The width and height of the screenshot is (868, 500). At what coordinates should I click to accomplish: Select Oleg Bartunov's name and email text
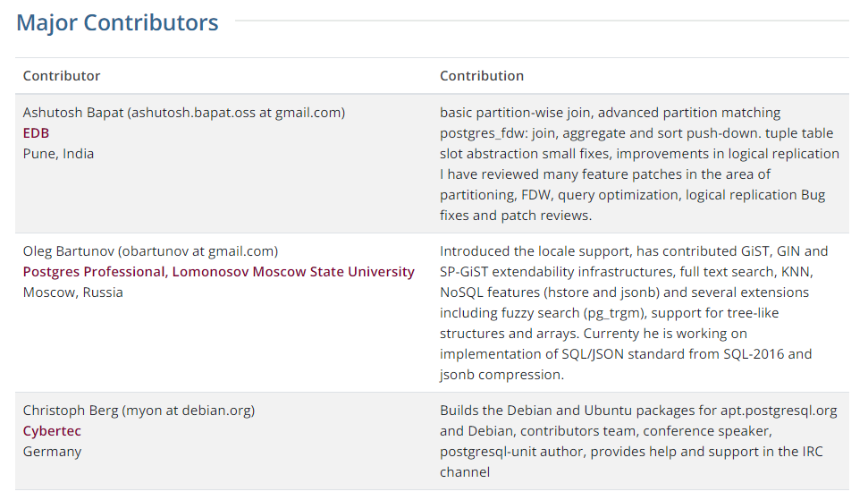click(x=150, y=251)
